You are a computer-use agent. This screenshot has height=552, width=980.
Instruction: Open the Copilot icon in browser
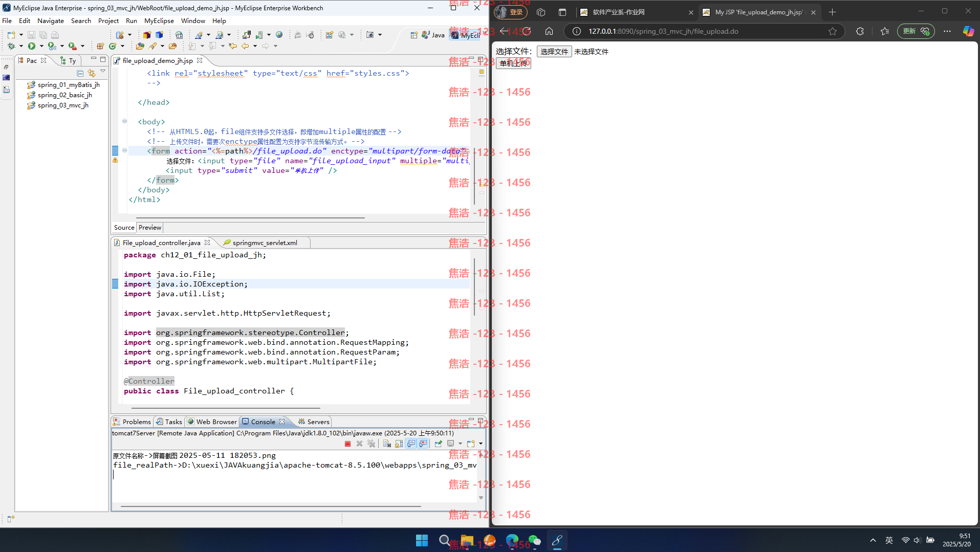tap(968, 31)
